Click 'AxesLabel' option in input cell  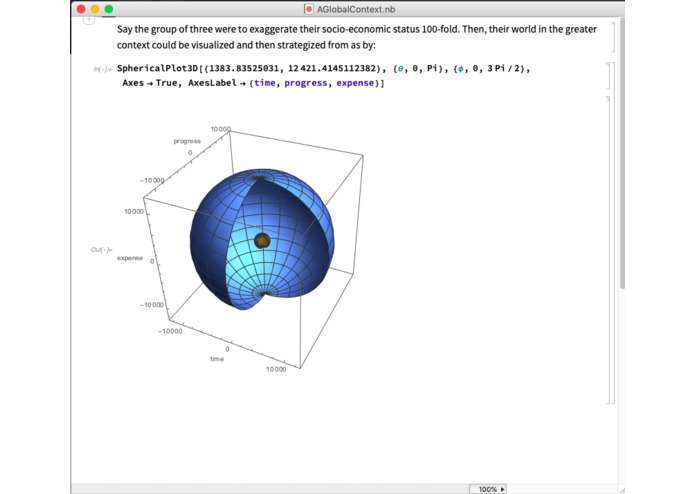click(x=212, y=83)
